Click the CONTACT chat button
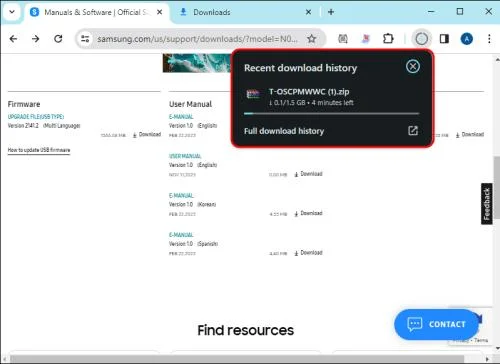Image resolution: width=500 pixels, height=364 pixels. [x=436, y=324]
